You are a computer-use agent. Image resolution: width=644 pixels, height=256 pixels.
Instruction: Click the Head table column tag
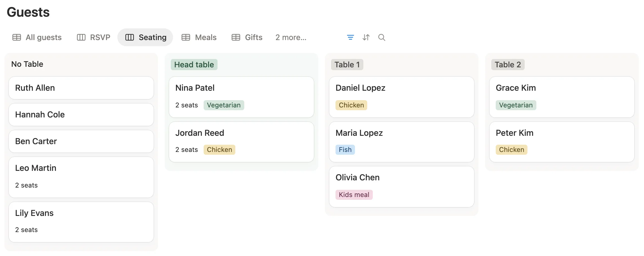194,65
